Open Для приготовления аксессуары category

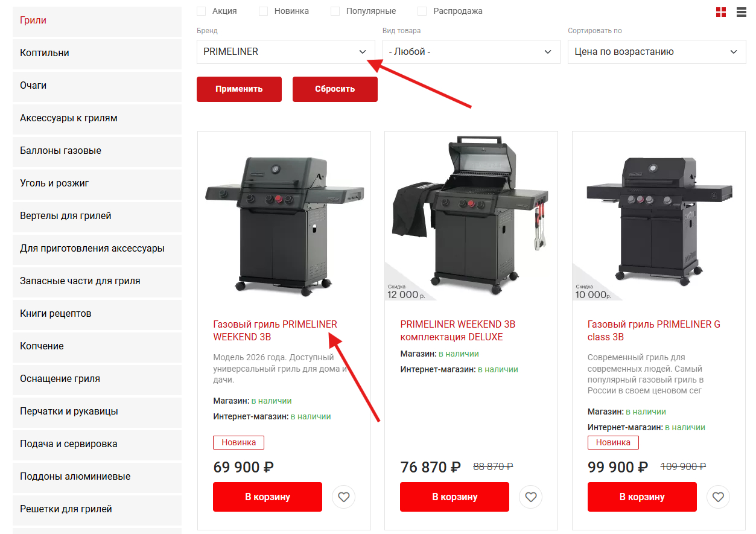pyautogui.click(x=97, y=249)
